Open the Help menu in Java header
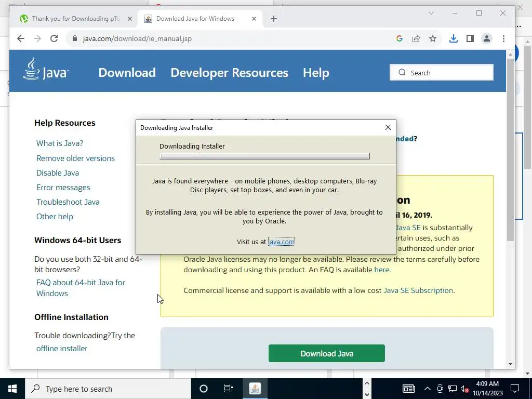This screenshot has height=399, width=532. tap(316, 73)
